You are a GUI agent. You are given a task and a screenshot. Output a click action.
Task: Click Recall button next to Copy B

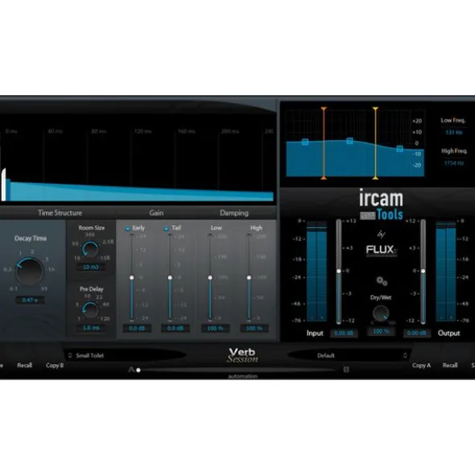pyautogui.click(x=24, y=365)
